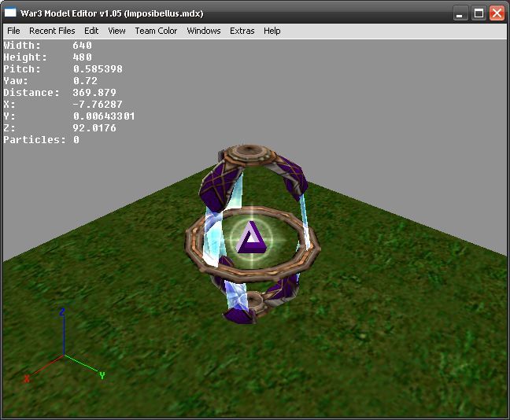The width and height of the screenshot is (510, 420).
Task: Minimize the War3 Model Editor window
Action: click(460, 13)
